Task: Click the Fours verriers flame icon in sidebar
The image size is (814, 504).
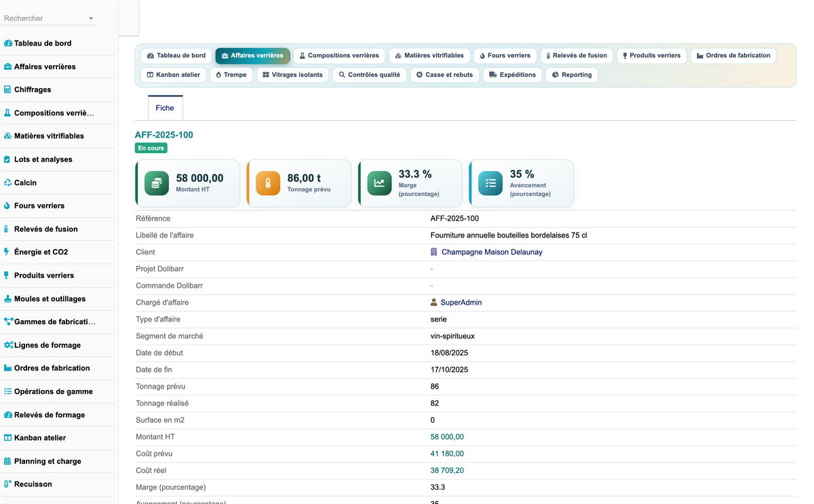Action: [x=7, y=206]
